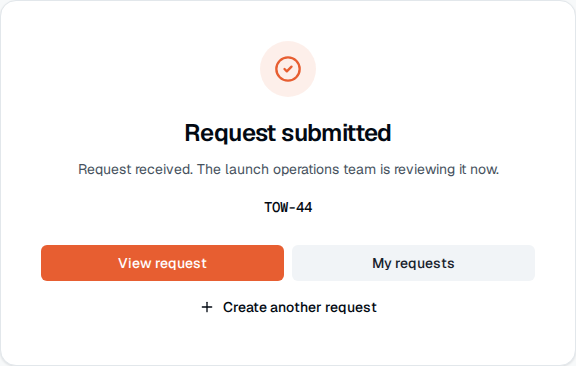Click the 'TOW' prefix of the request ID
The height and width of the screenshot is (366, 576).
[x=276, y=208]
